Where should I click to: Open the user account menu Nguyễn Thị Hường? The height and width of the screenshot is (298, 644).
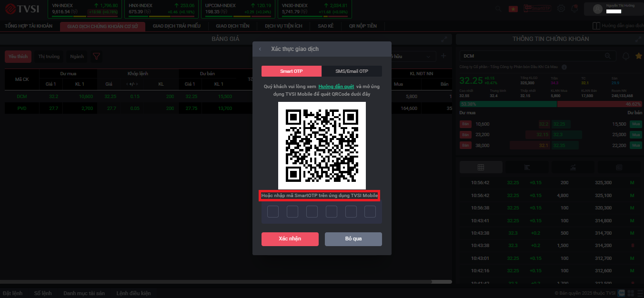pos(617,9)
